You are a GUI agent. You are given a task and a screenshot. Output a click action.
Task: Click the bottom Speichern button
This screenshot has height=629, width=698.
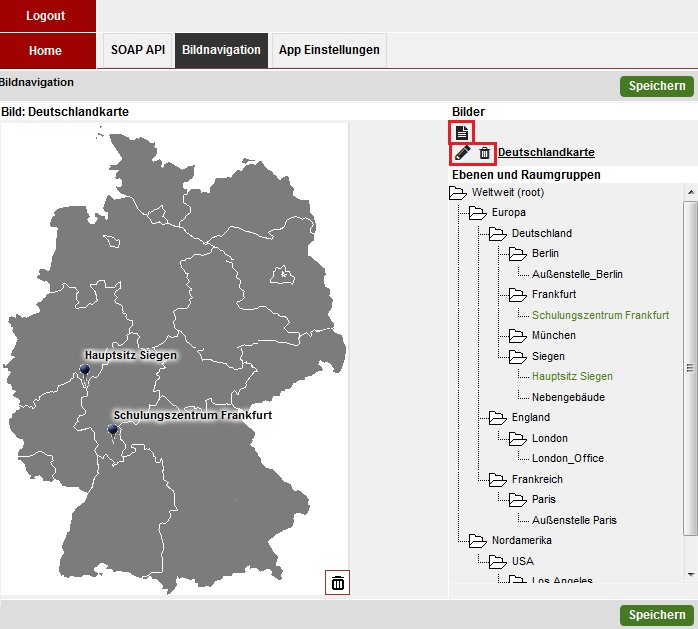click(657, 615)
